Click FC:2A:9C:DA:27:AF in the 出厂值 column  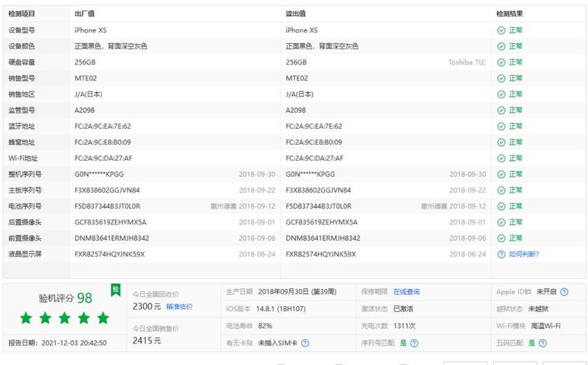coord(103,159)
